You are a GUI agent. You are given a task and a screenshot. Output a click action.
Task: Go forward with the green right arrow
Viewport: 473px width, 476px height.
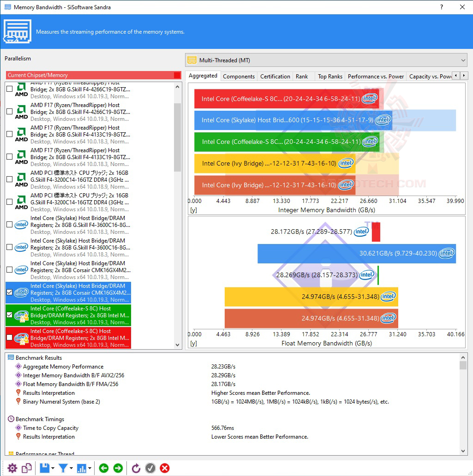point(118,468)
